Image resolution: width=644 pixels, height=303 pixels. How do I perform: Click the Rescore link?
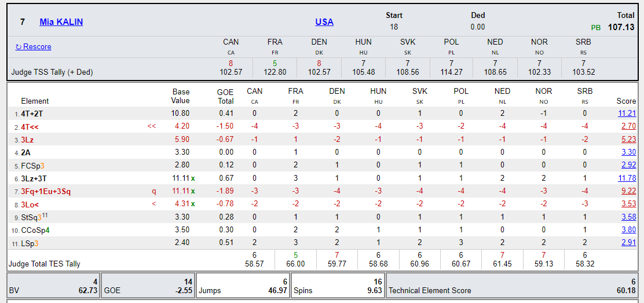(34, 47)
